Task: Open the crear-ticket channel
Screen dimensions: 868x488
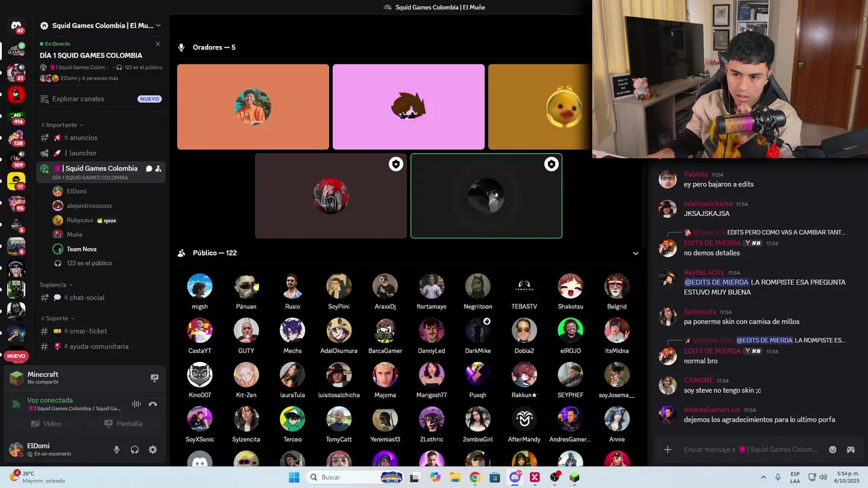Action: (100, 331)
